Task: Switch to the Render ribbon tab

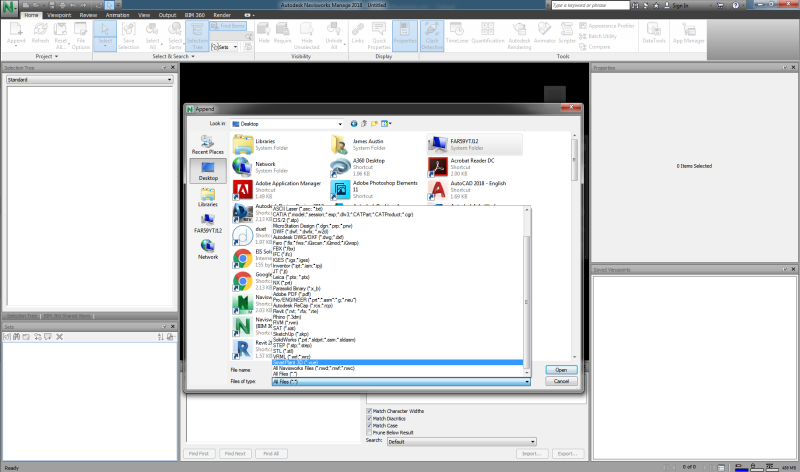Action: (x=222, y=15)
